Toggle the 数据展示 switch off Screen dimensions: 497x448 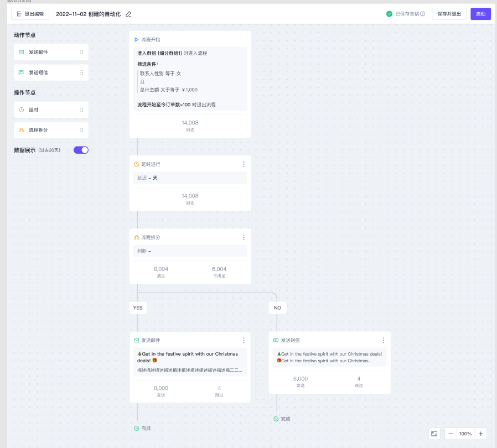click(81, 150)
